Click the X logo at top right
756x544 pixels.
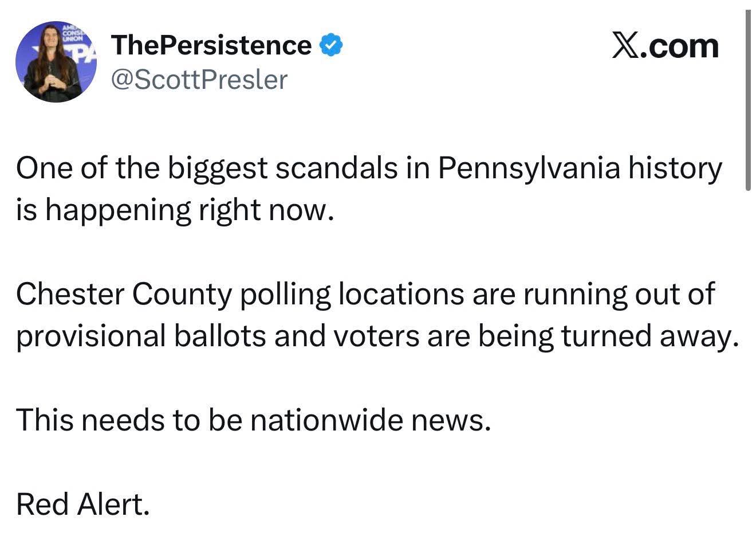coord(624,45)
